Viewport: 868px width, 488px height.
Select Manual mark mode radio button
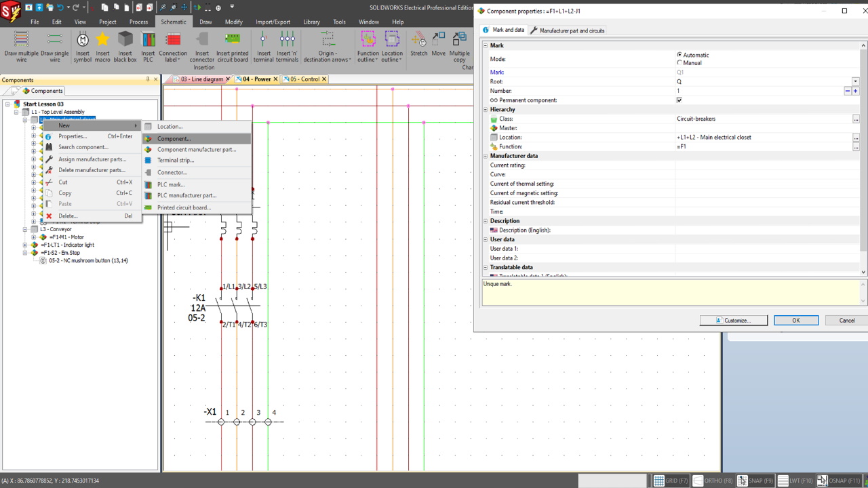click(x=679, y=63)
